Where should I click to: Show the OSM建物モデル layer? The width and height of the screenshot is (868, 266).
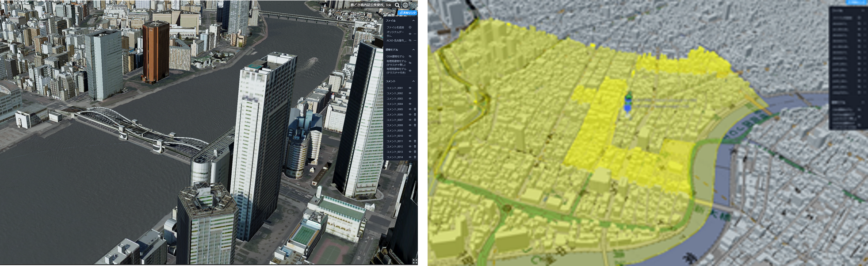[410, 56]
